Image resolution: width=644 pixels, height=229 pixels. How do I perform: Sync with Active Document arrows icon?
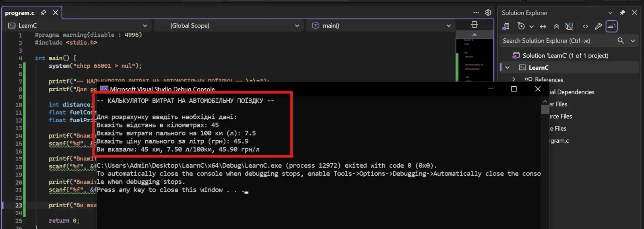(543, 26)
